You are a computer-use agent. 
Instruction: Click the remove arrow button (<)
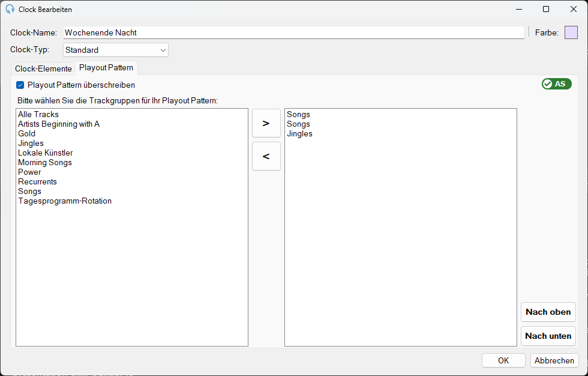[x=266, y=156]
